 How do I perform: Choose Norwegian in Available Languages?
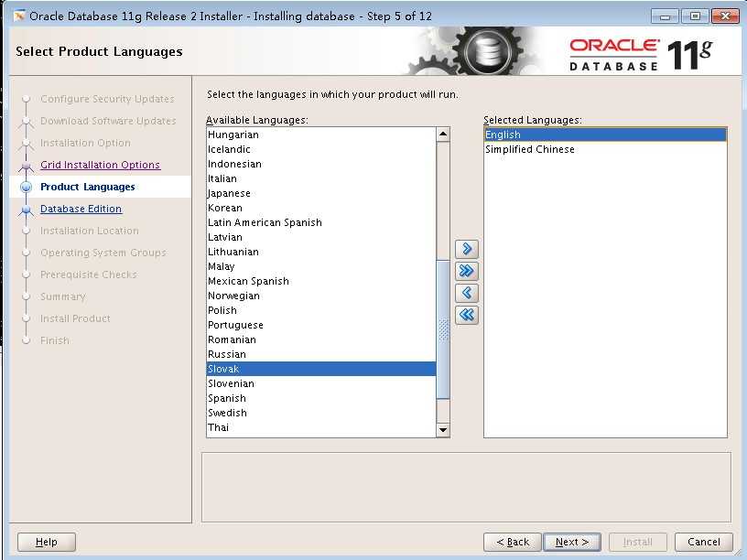[321, 296]
